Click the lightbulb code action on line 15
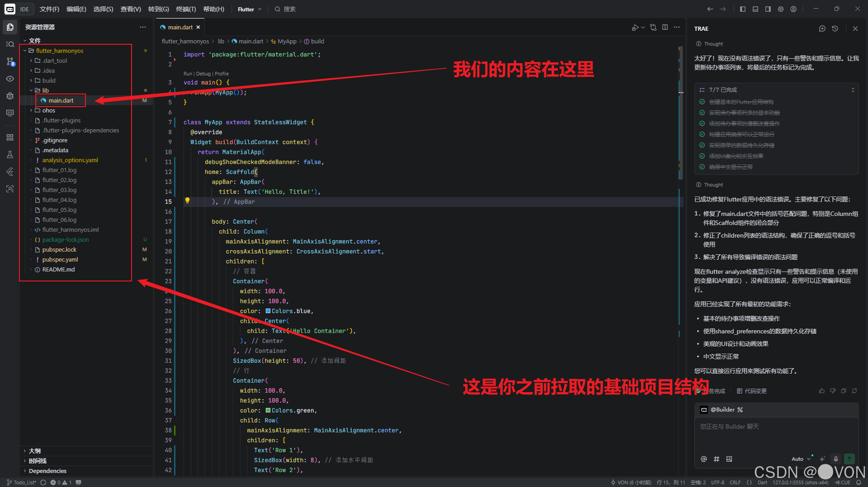 pyautogui.click(x=187, y=201)
